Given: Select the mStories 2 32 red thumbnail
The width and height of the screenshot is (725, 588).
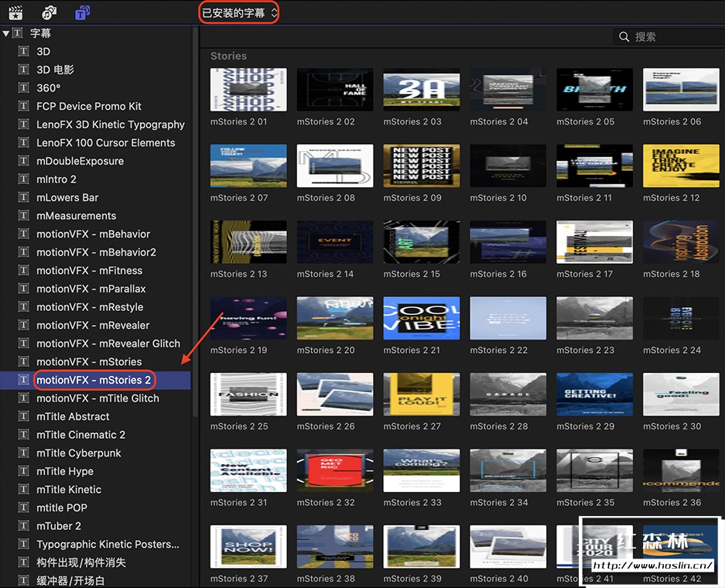Looking at the screenshot, I should click(x=335, y=470).
